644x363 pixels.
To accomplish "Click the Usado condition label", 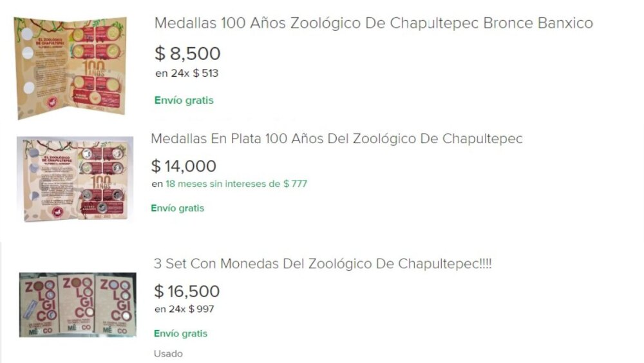I will (168, 354).
